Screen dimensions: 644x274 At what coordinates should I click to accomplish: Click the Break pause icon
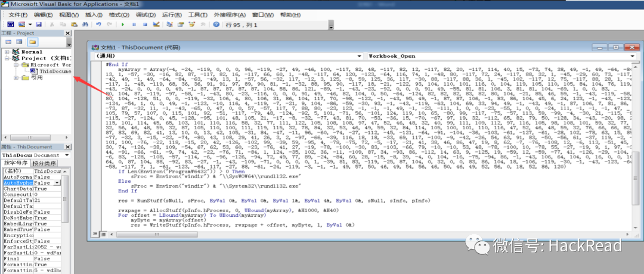pyautogui.click(x=134, y=24)
